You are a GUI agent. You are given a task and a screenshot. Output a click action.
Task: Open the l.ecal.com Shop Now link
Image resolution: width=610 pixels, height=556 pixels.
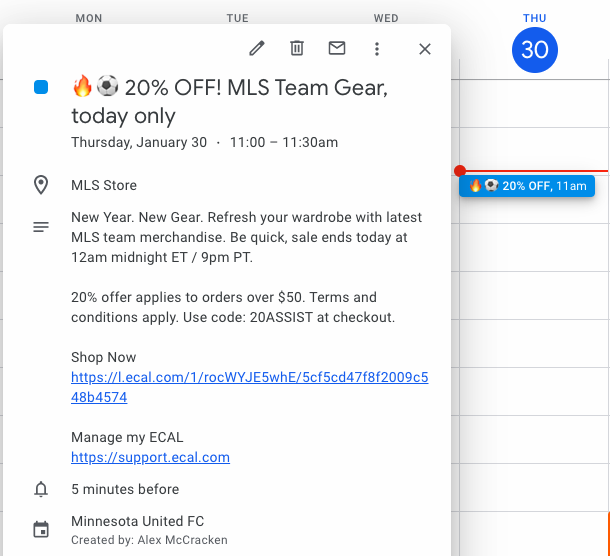(250, 387)
